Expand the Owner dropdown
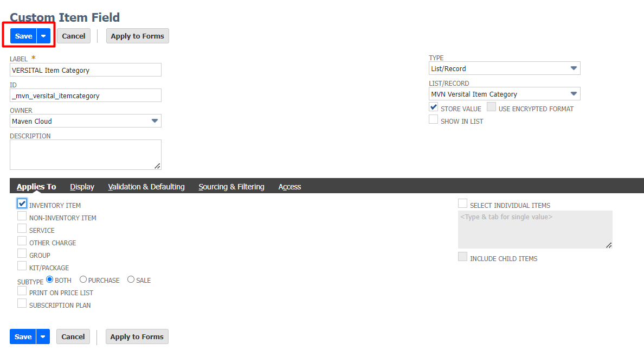 [154, 121]
